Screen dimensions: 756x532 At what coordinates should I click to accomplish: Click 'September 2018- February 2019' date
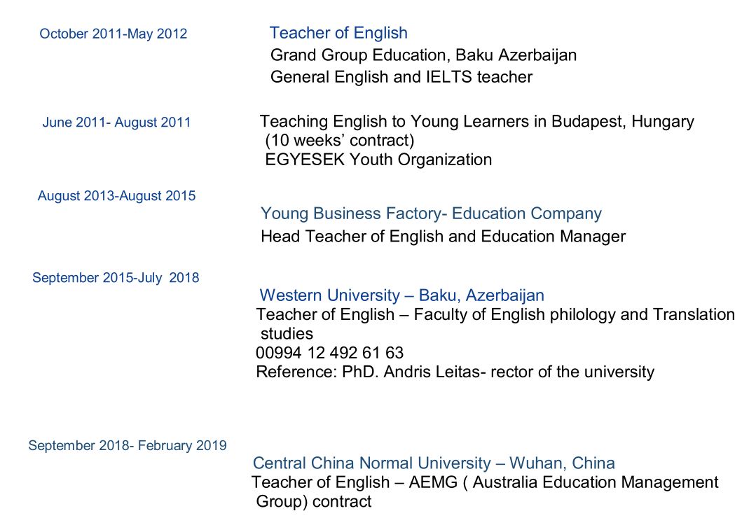click(x=128, y=446)
